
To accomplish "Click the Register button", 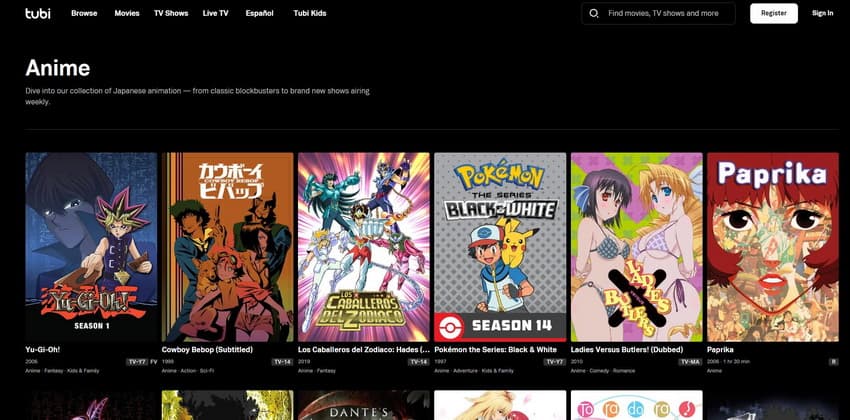I will pos(774,14).
